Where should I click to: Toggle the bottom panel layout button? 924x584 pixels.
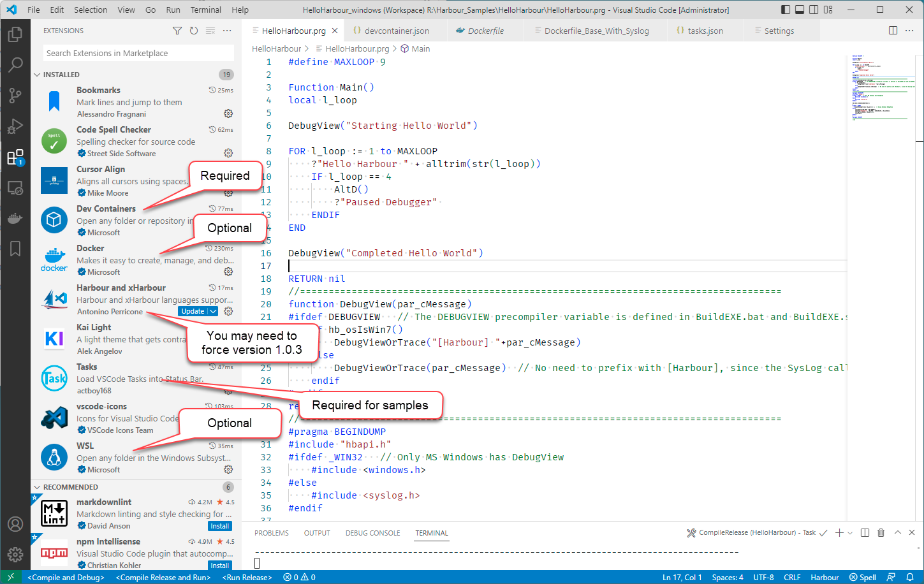(x=800, y=10)
